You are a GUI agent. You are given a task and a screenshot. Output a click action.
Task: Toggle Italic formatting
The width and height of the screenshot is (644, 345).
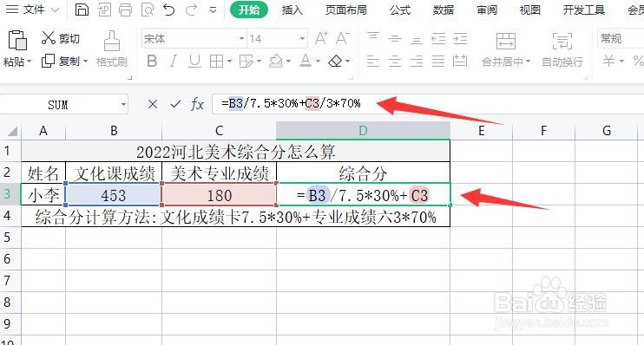tap(174, 62)
